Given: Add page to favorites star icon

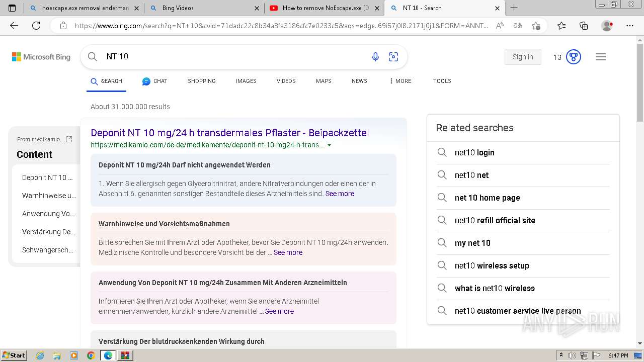Looking at the screenshot, I should (x=536, y=26).
